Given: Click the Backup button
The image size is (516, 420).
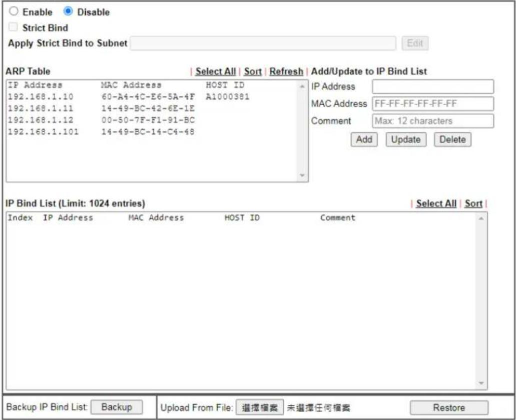Looking at the screenshot, I should [117, 407].
